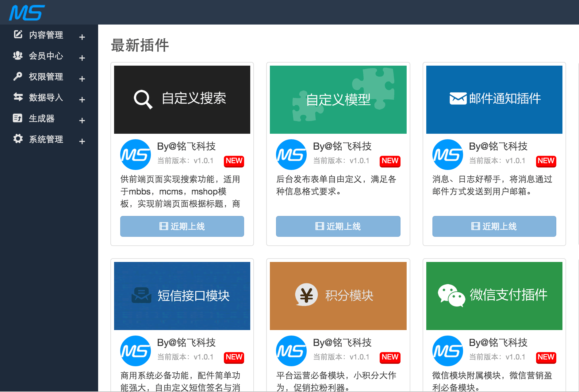Click NEW badge on 短信接口模块 card
579x392 pixels.
pos(234,357)
